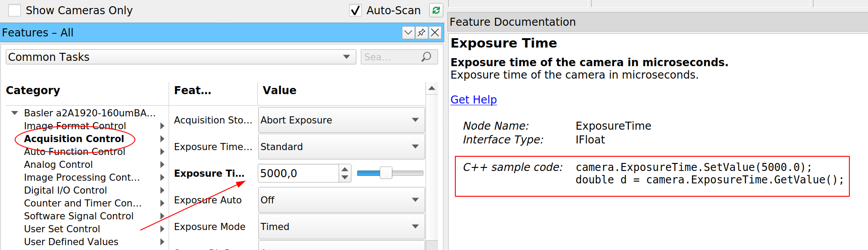Click the green refresh icon beside Auto-Scan
Screen dimensions: 868x250
pos(436,10)
